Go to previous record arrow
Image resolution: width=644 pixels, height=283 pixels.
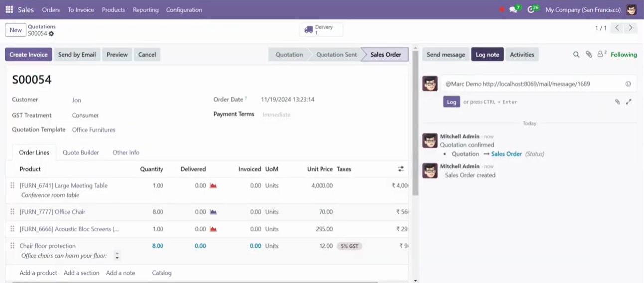[x=617, y=28]
